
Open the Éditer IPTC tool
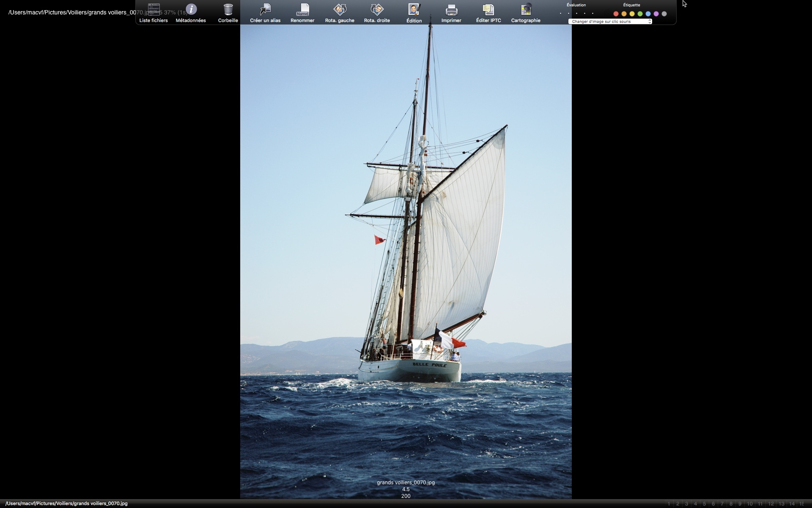point(488,13)
